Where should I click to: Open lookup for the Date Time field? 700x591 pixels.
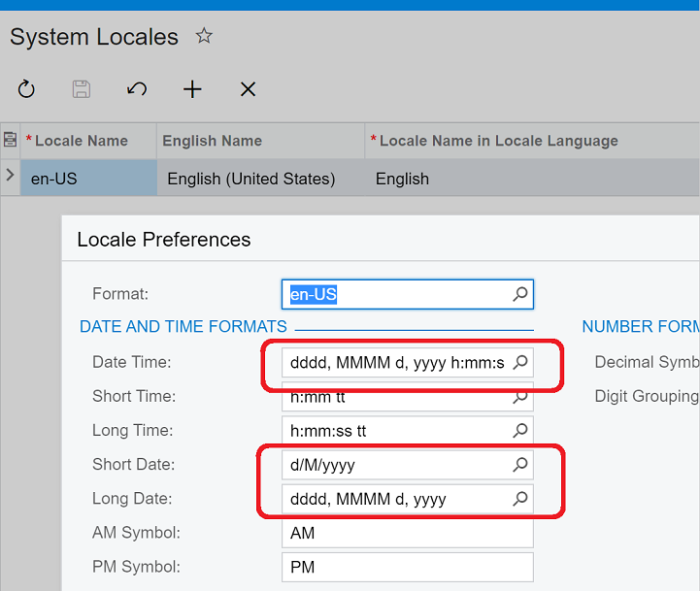pyautogui.click(x=520, y=362)
